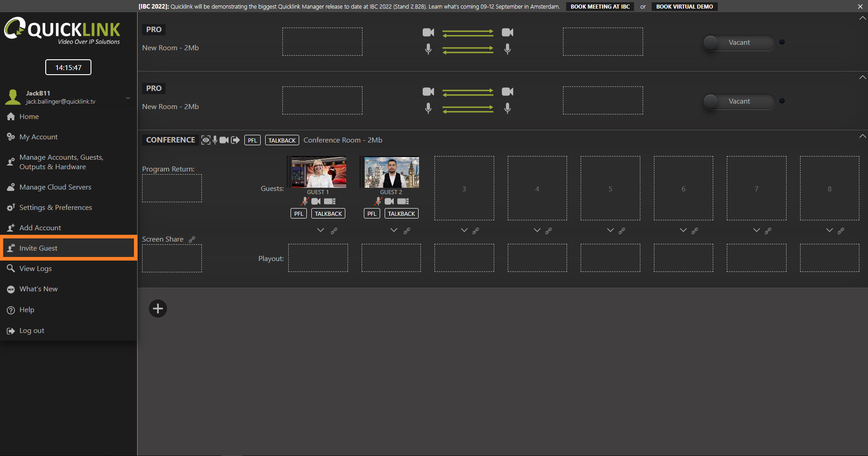Collapse the second PRO room panel
The width and height of the screenshot is (868, 456).
tap(863, 77)
